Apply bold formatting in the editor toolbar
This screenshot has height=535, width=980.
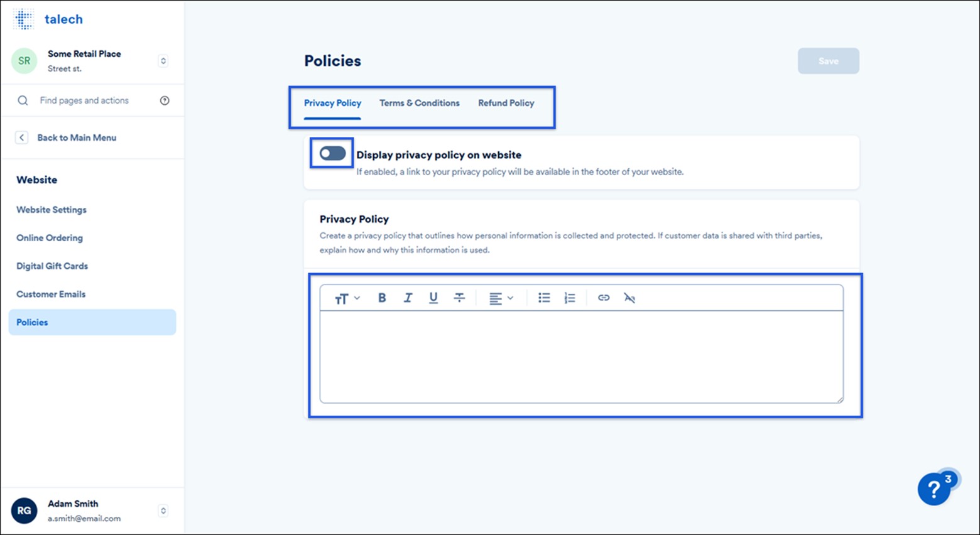381,298
